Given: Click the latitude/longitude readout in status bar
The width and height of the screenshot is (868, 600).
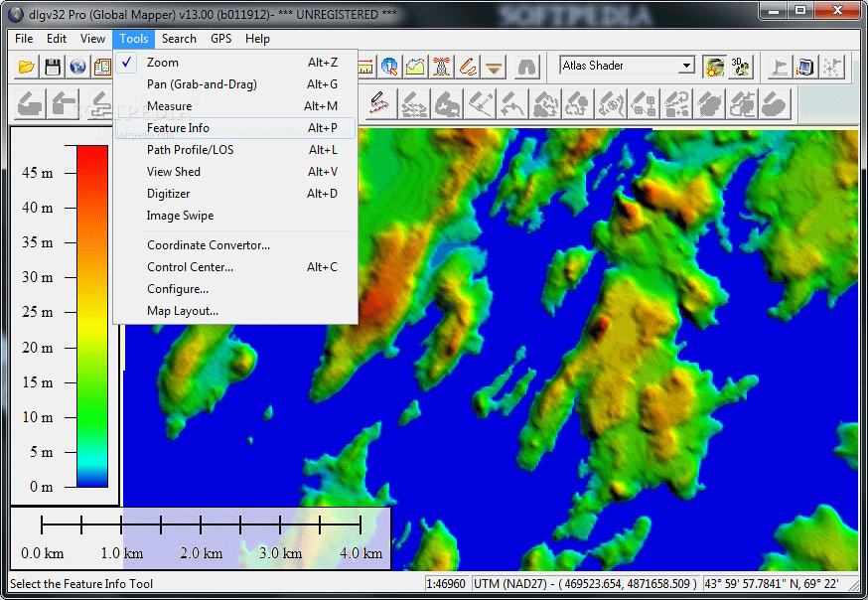Looking at the screenshot, I should pos(772,583).
